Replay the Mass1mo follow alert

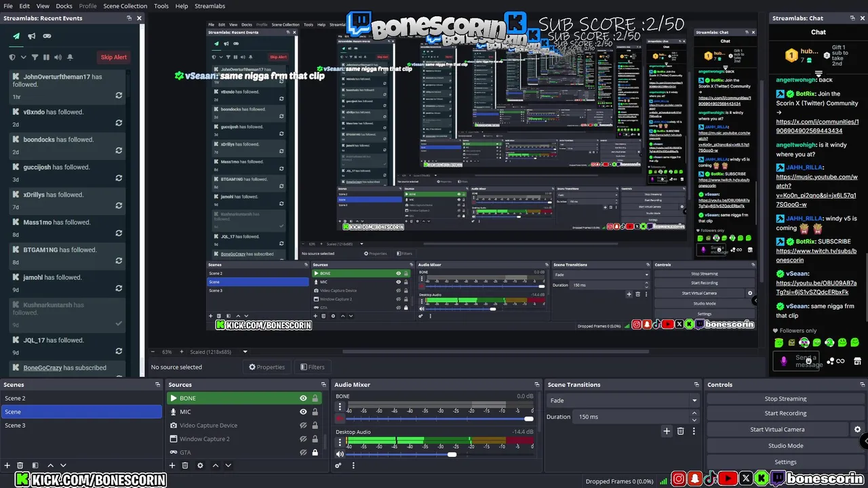[119, 233]
